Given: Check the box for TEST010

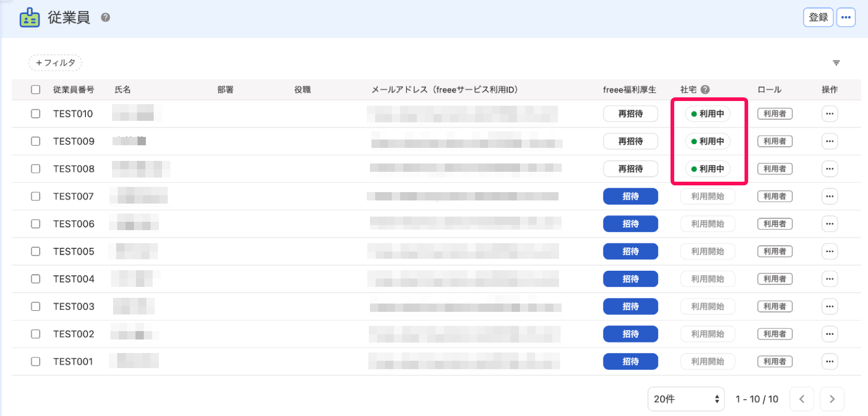Looking at the screenshot, I should click(x=35, y=114).
